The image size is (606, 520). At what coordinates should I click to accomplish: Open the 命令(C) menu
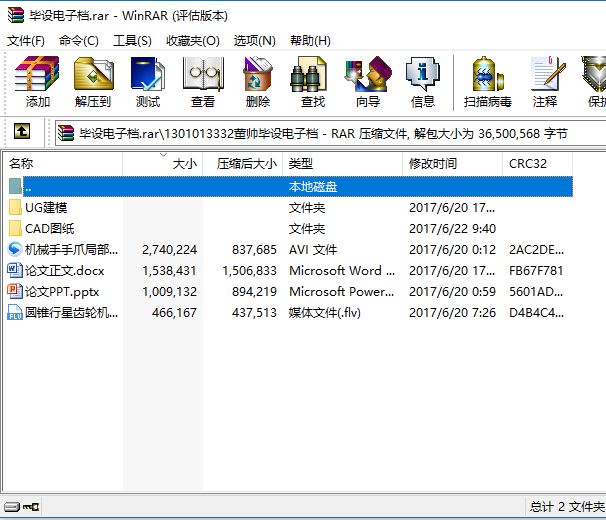(79, 41)
